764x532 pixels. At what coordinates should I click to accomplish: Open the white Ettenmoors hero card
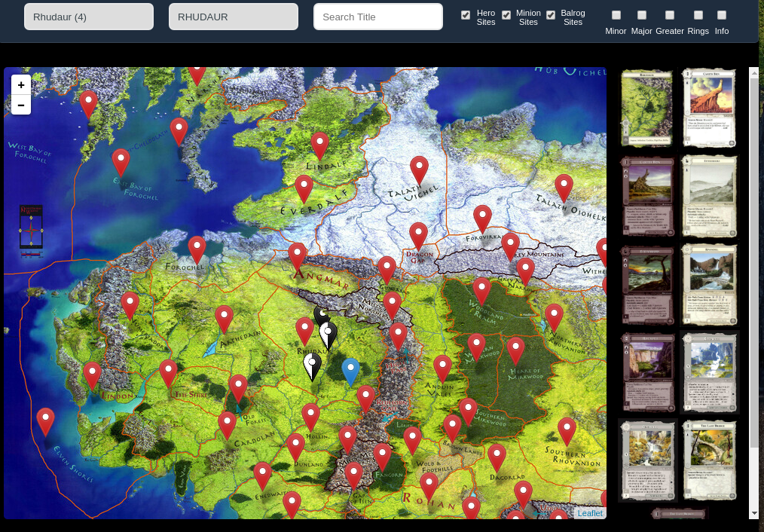tap(710, 197)
